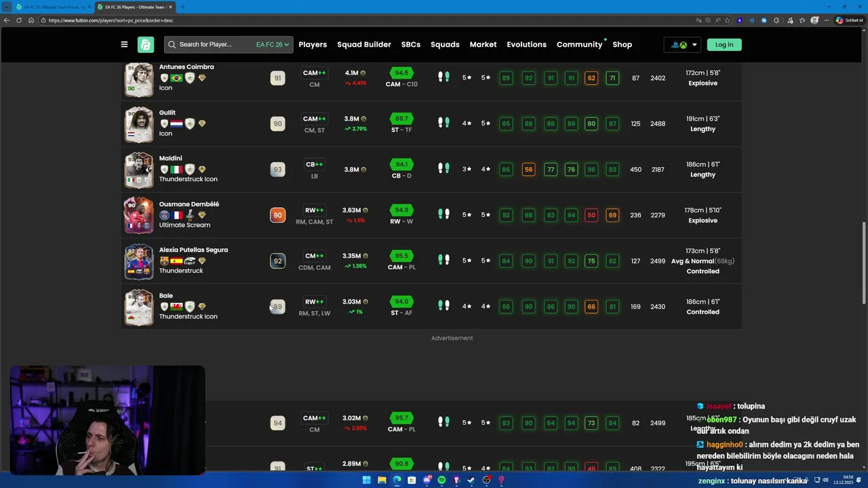Open the SBCs menu
868x488 pixels.
coord(411,45)
